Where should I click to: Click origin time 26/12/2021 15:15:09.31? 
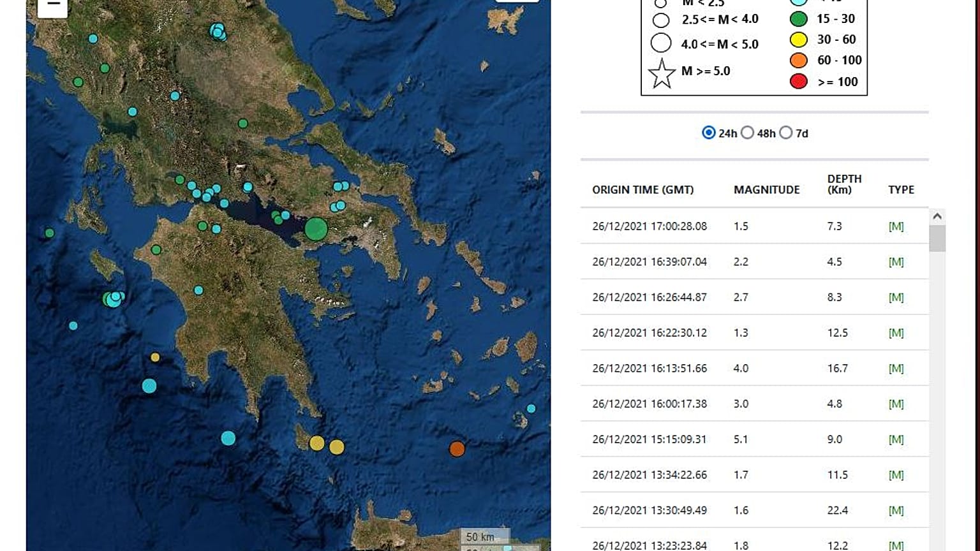tap(649, 439)
